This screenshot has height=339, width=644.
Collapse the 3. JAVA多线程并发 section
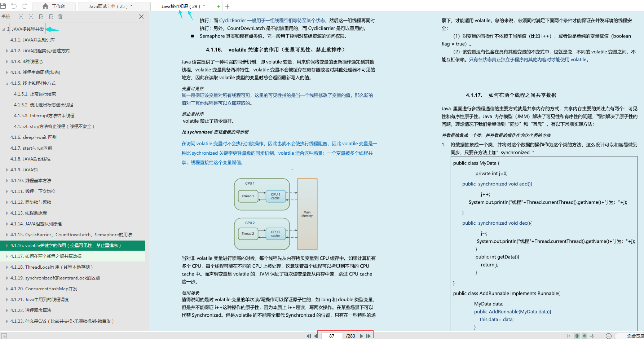coord(4,29)
